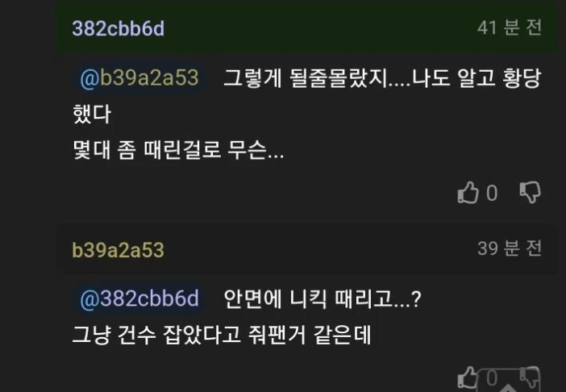
Task: Click the "41 분 전" timestamp
Action: pos(510,27)
